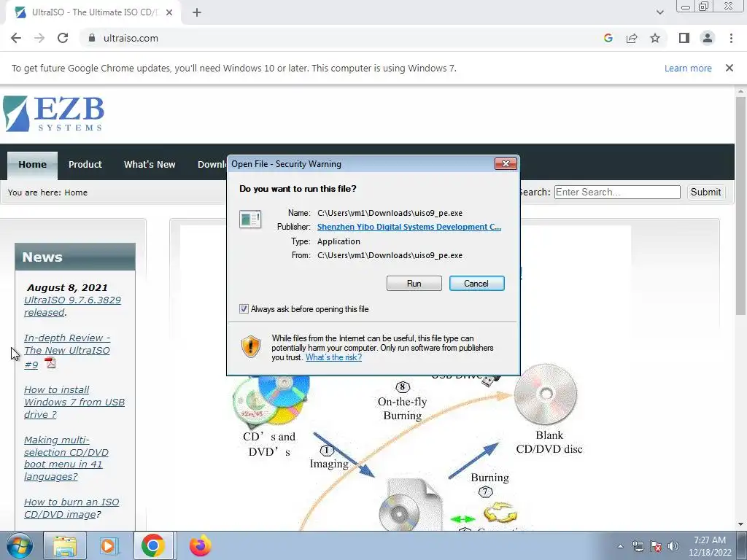The image size is (747, 560).
Task: Click the PDF icon beside #9
Action: (x=50, y=363)
